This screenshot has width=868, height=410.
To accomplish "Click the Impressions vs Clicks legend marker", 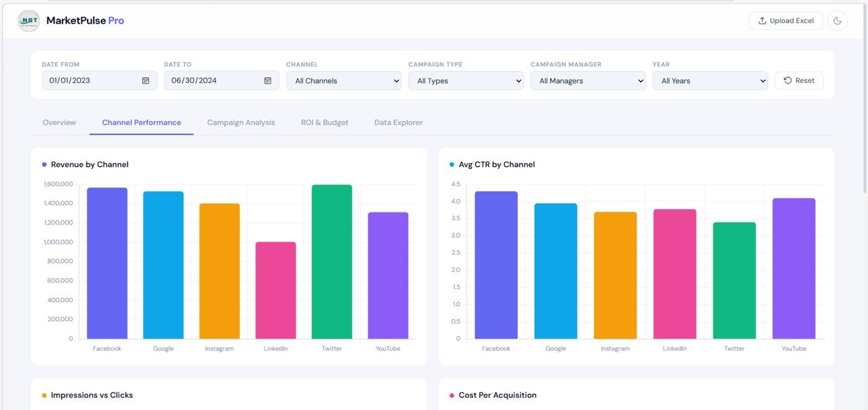I will point(44,394).
